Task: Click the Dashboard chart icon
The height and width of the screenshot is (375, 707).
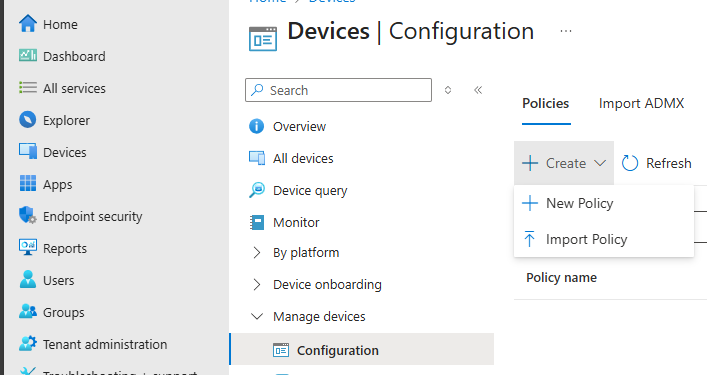Action: [28, 55]
